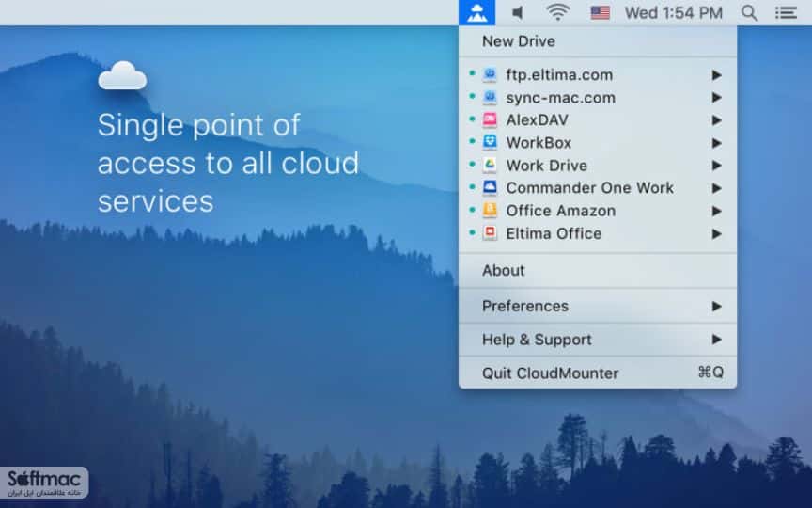Expand Eltima Office submenu arrow

point(717,234)
